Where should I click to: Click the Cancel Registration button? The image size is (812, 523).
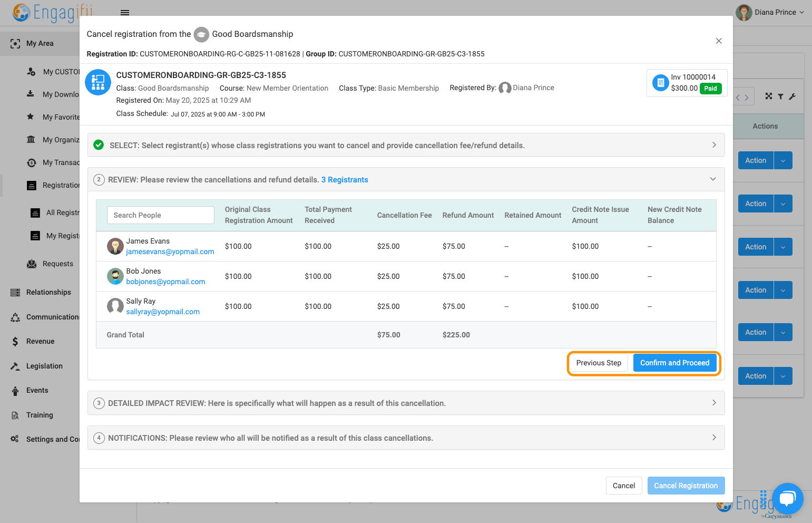pos(686,486)
